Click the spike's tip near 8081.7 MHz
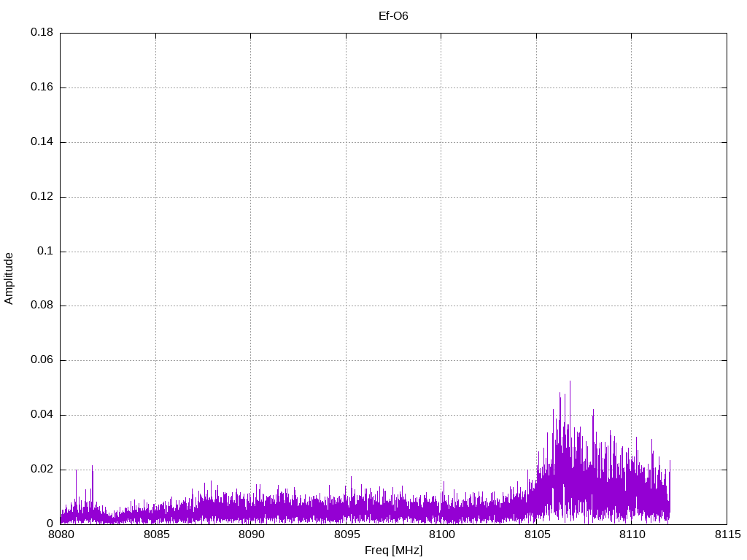 click(x=92, y=466)
